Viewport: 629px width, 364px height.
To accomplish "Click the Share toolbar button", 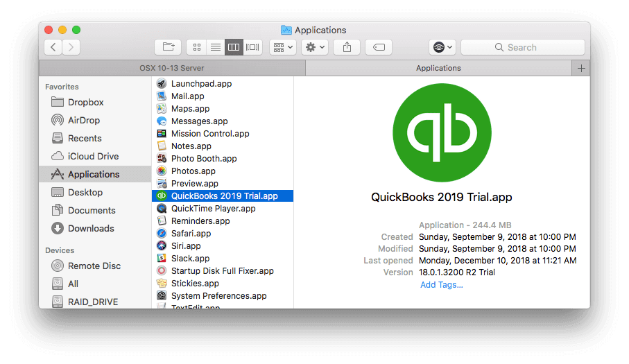I will tap(347, 47).
